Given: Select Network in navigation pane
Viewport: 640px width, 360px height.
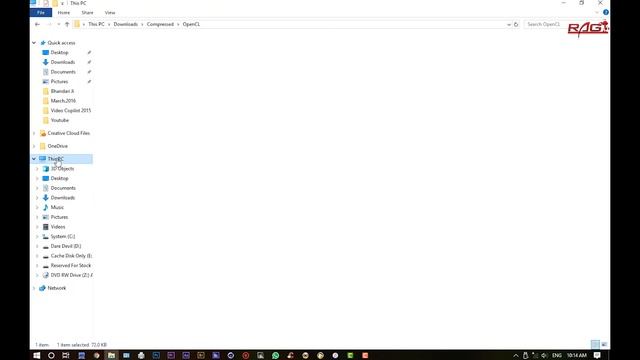Looking at the screenshot, I should pyautogui.click(x=57, y=288).
